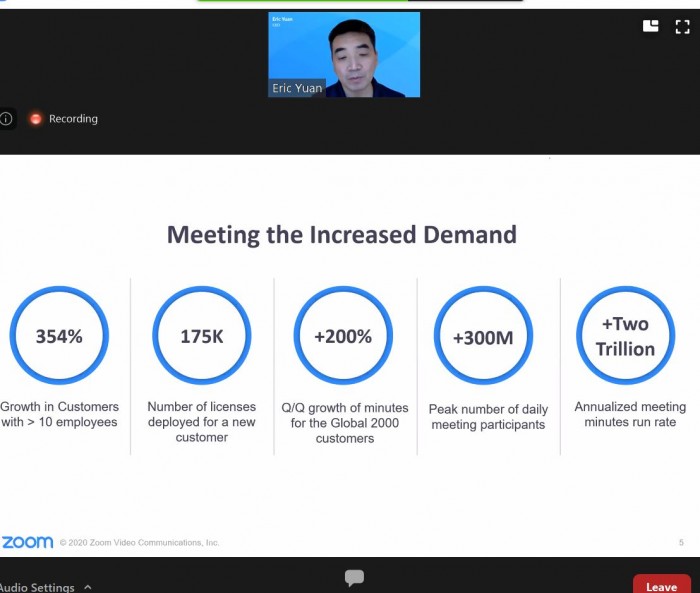Click 'Growth in Customers with > 10 employees'

click(x=59, y=414)
